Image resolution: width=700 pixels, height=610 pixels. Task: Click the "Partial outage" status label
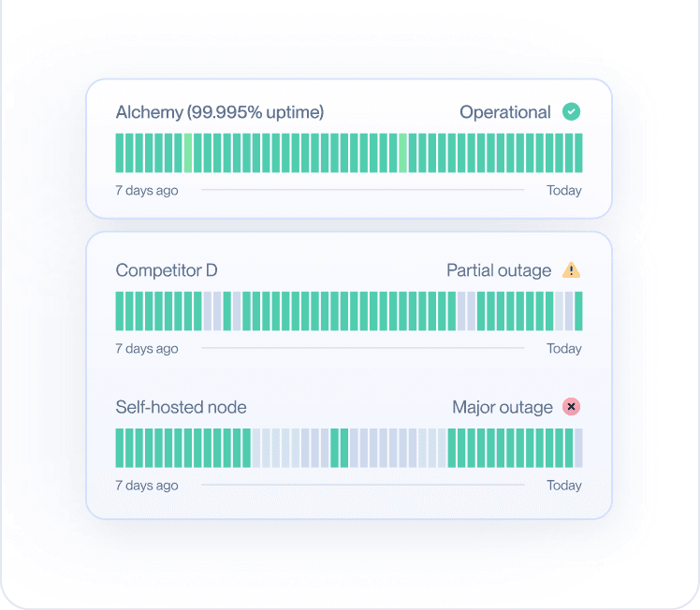pos(499,270)
